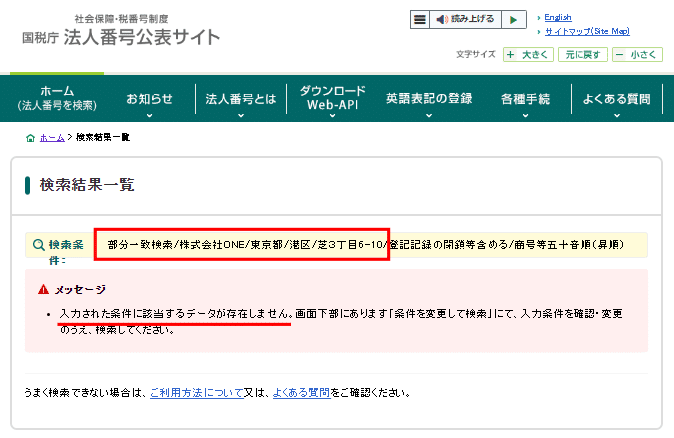Click the ホーム breadcrumb link
The width and height of the screenshot is (674, 438).
(x=52, y=137)
